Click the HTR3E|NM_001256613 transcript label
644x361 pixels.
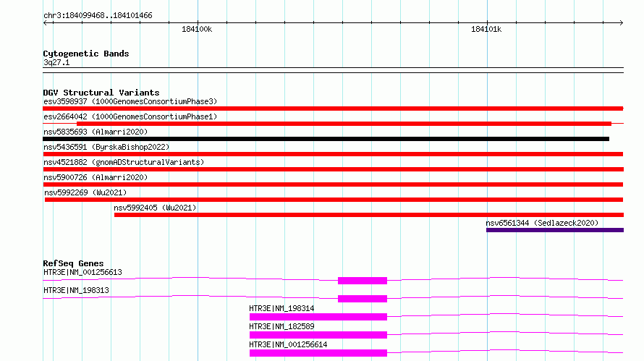pos(82,272)
